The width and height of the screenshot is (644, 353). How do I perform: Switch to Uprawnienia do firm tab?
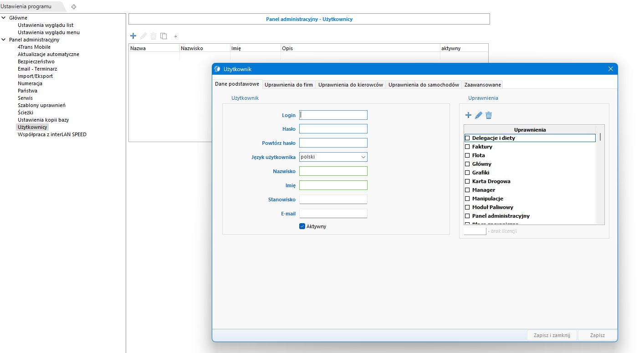point(289,85)
